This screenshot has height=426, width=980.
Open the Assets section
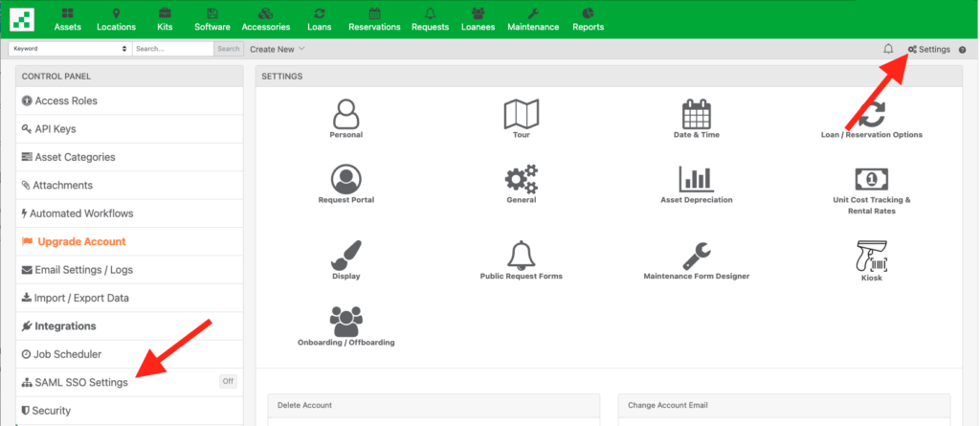pyautogui.click(x=68, y=19)
